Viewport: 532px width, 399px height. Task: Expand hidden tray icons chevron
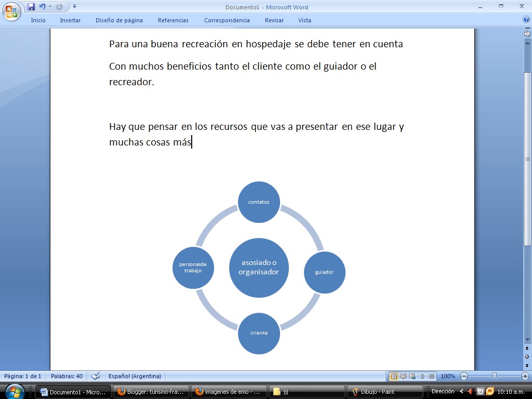[461, 392]
